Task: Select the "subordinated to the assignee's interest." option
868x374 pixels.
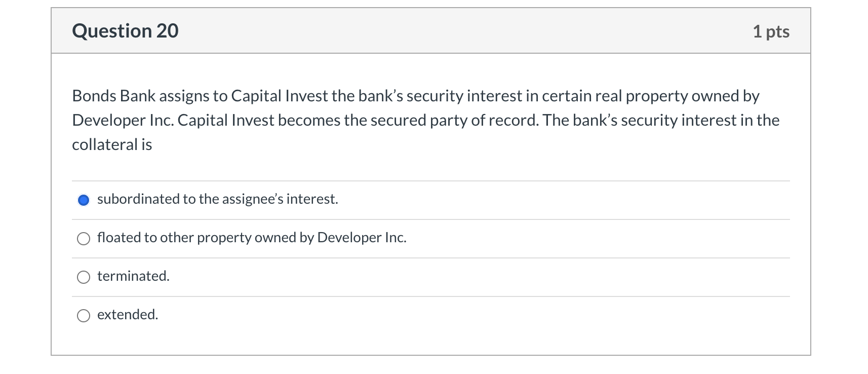Action: tap(84, 200)
